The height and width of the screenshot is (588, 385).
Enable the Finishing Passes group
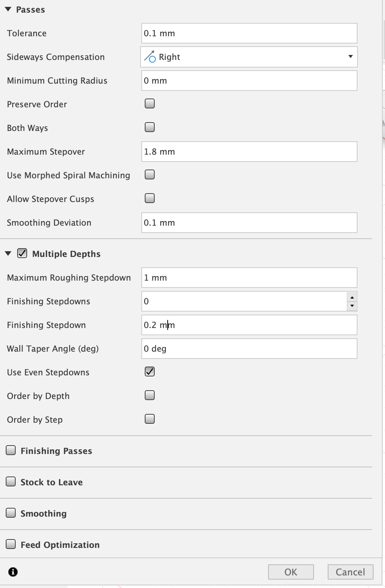tap(11, 450)
